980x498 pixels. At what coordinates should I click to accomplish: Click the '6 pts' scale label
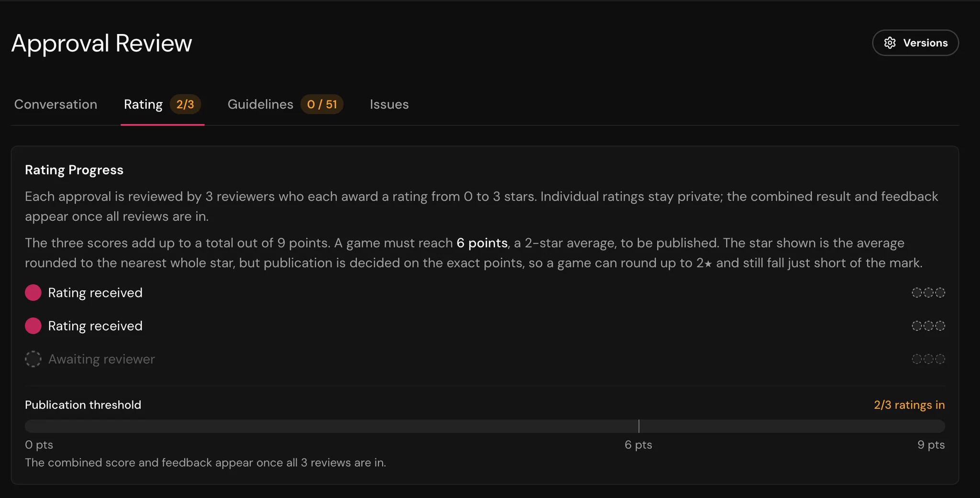pos(638,445)
